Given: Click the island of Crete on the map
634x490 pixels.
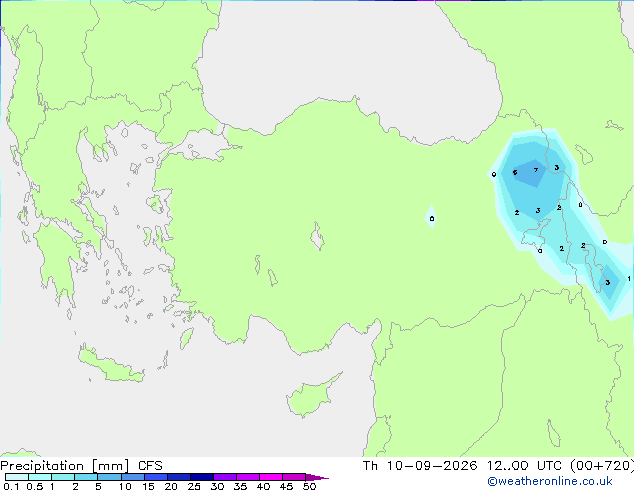Looking at the screenshot, I should (111, 365).
